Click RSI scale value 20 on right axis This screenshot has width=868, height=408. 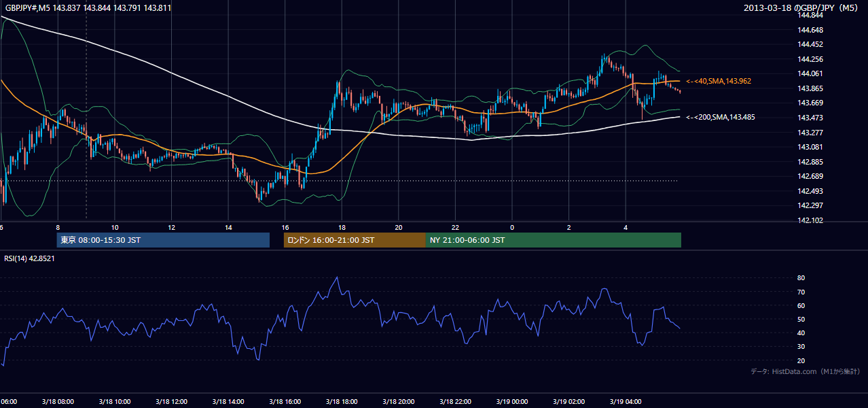click(x=801, y=360)
